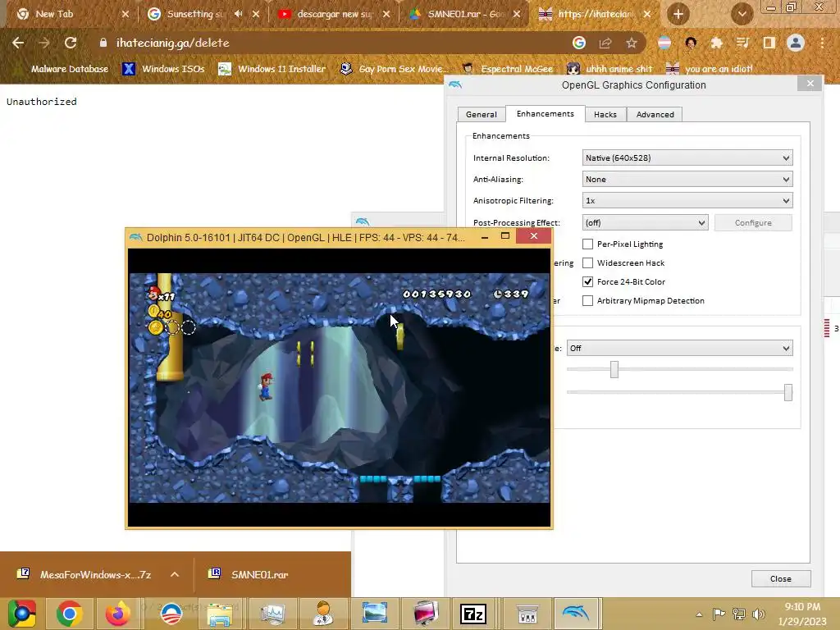Click the lower convergence slider handle
The height and width of the screenshot is (630, 840).
(x=788, y=392)
